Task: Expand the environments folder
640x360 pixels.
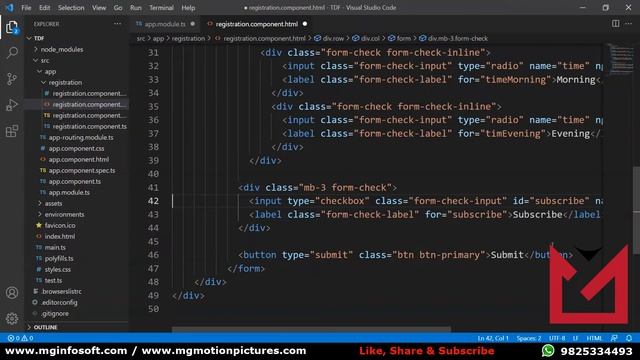Action: click(x=64, y=214)
